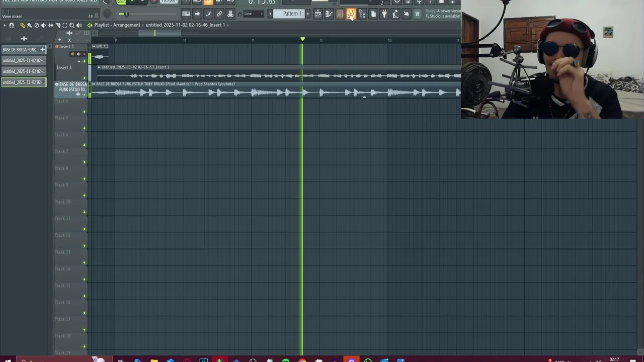Viewport: 644px width, 362px height.
Task: Select the Delete tool in playlist toolbar
Action: click(37, 25)
